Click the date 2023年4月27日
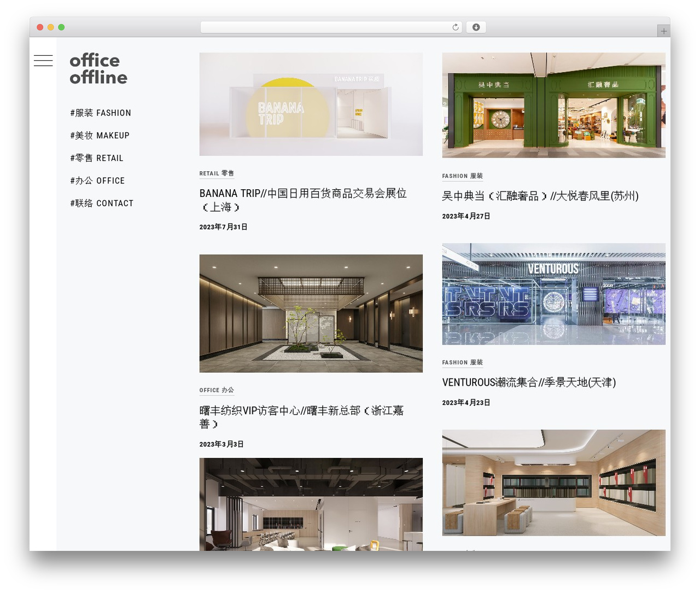The height and width of the screenshot is (593, 700). pos(466,216)
